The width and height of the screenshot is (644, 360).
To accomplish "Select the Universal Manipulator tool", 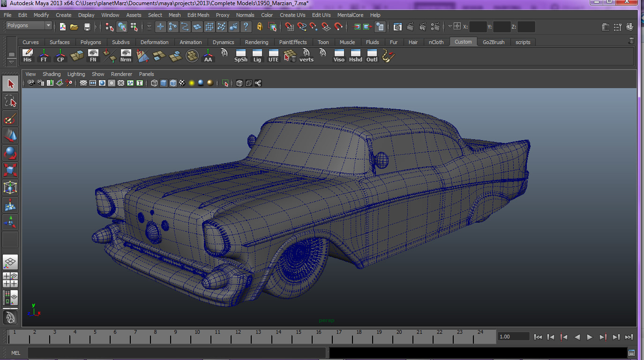I will [x=10, y=187].
